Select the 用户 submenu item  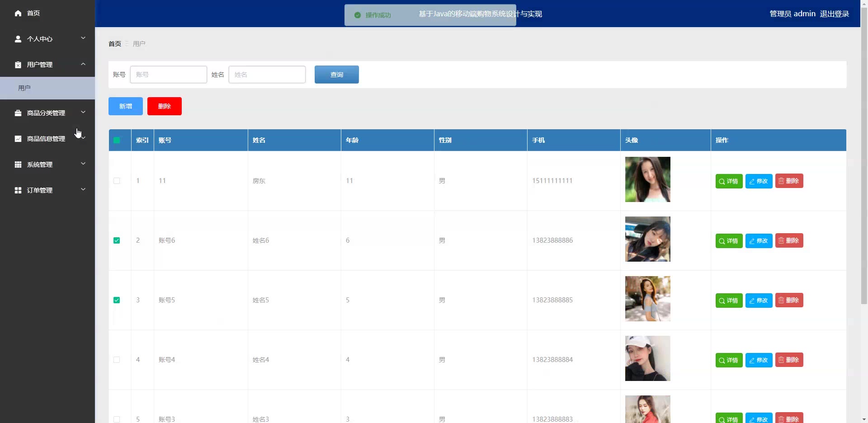pos(47,88)
